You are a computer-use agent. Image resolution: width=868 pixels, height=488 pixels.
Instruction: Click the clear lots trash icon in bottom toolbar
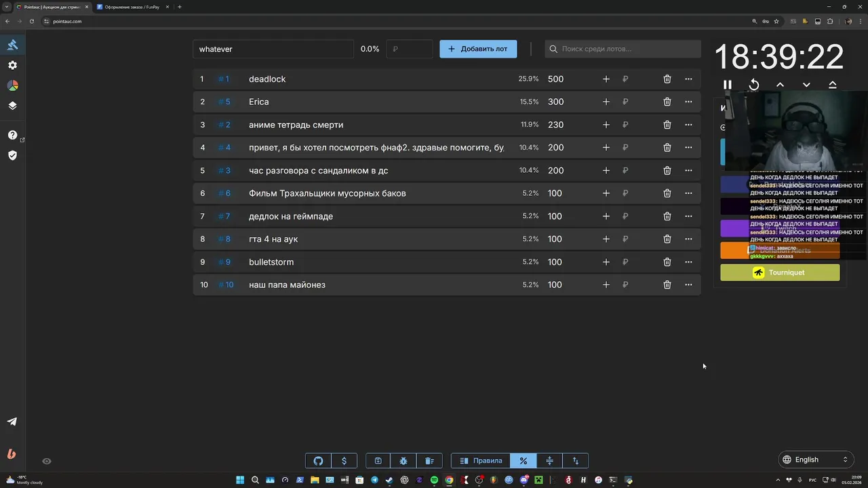(x=429, y=461)
